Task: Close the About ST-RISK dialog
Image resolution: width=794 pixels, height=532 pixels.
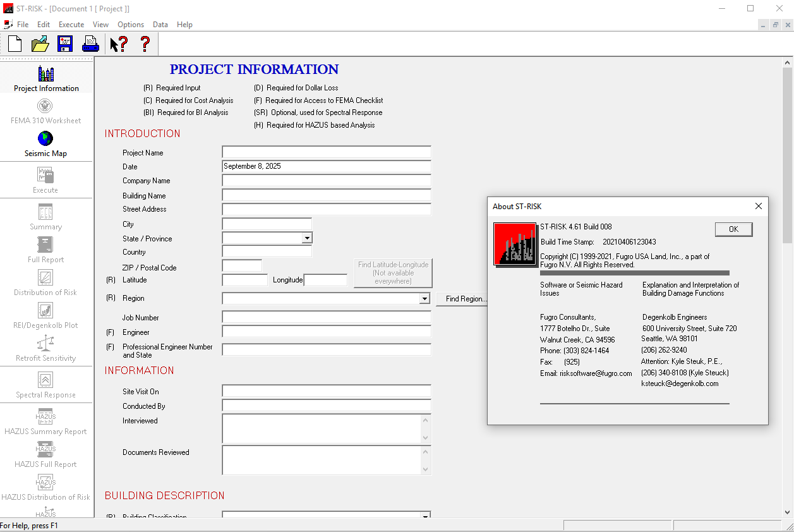Action: pos(759,206)
